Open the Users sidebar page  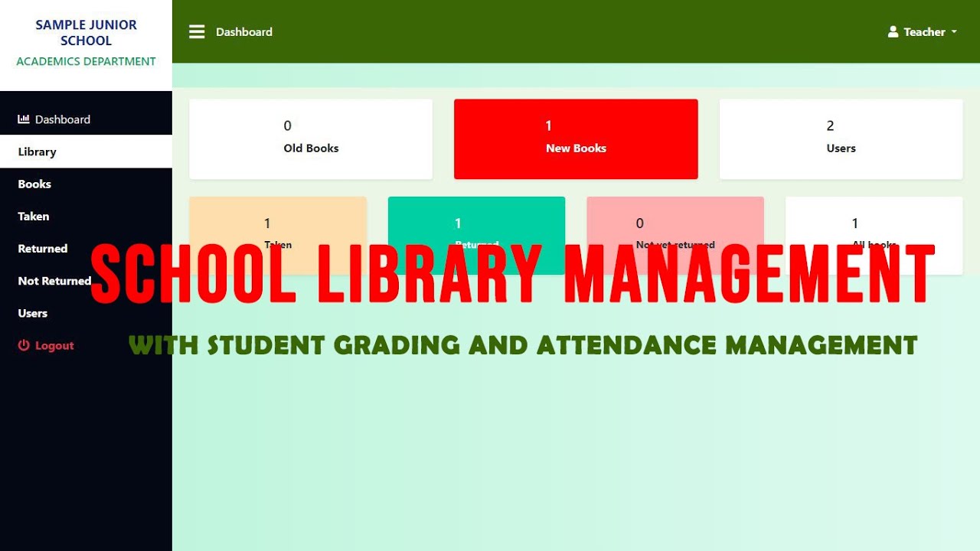pyautogui.click(x=86, y=313)
